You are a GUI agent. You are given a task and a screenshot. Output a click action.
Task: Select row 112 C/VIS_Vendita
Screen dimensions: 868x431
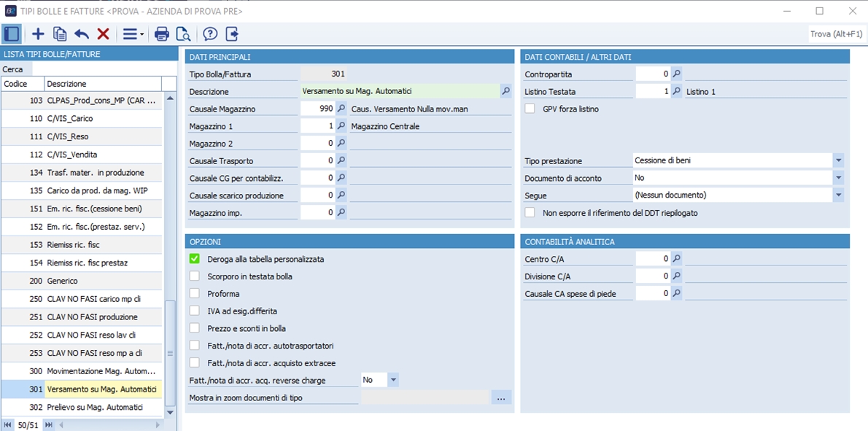(82, 155)
